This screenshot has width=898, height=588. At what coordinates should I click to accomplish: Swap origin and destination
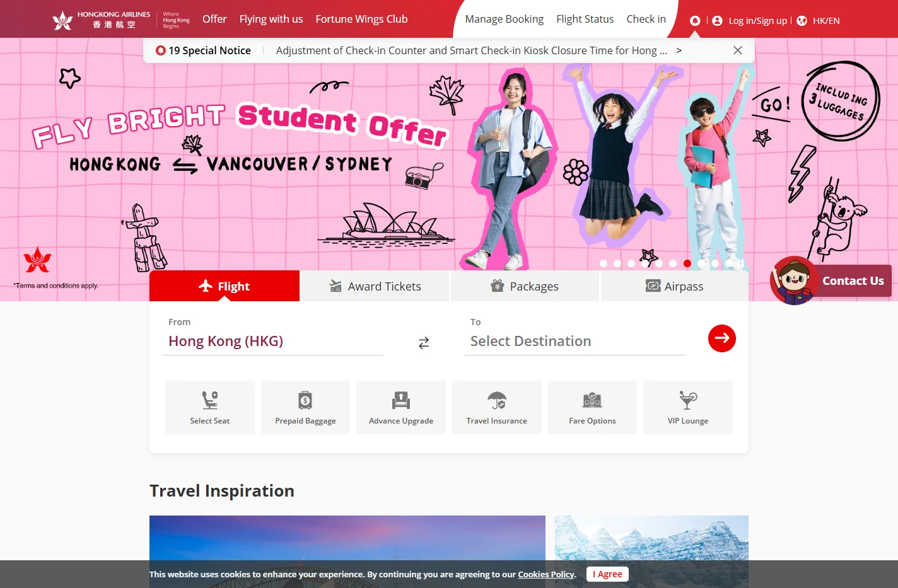424,342
